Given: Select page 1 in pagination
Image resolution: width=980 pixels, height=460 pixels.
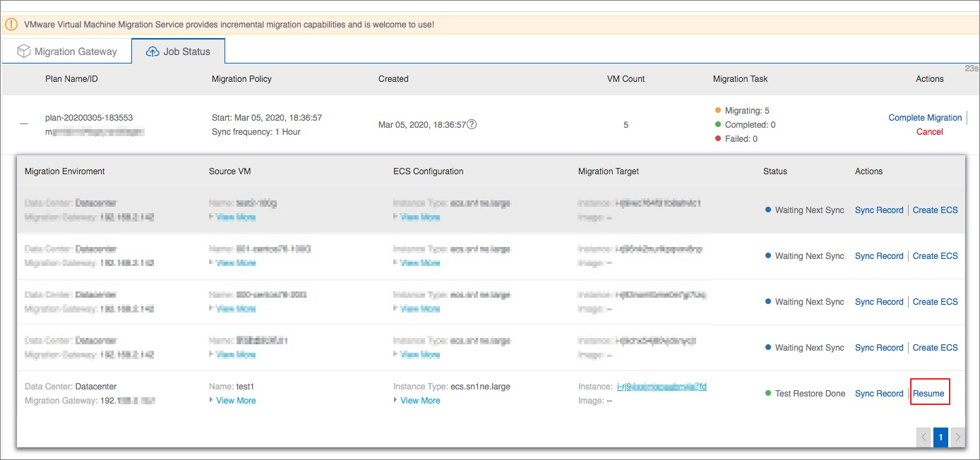Looking at the screenshot, I should (940, 437).
